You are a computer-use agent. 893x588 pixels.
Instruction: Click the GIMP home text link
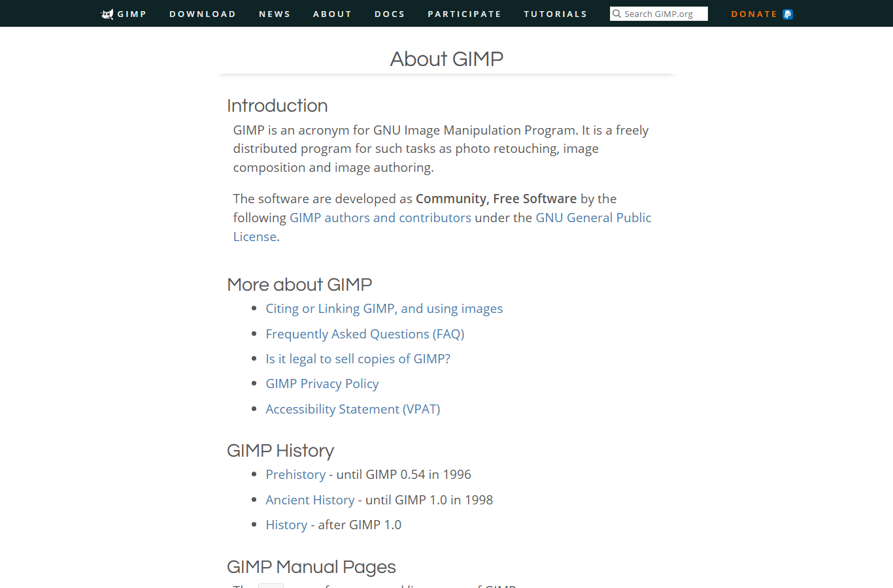point(132,14)
